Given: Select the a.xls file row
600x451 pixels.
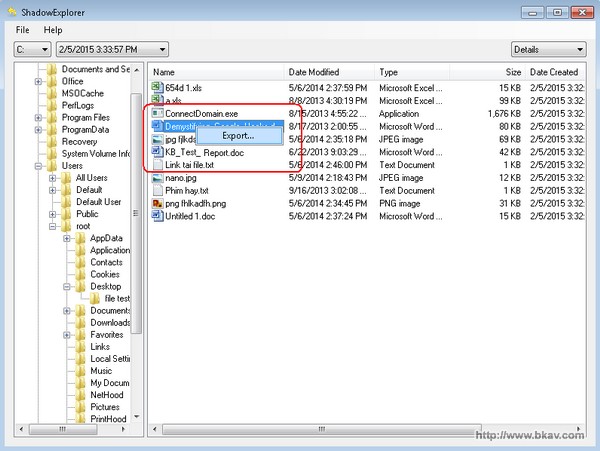Looking at the screenshot, I should (x=367, y=101).
